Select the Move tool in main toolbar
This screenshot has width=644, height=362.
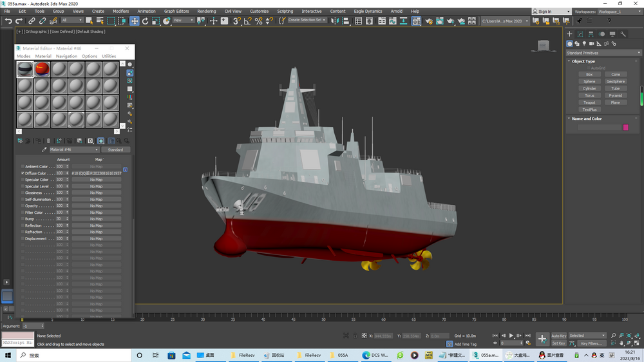[135, 21]
